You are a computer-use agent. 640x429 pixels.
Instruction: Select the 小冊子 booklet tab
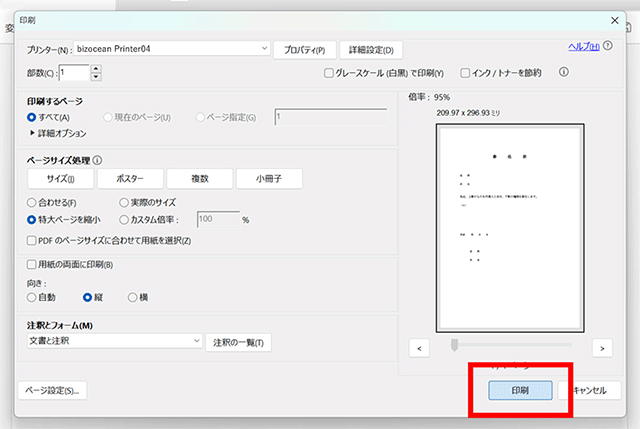point(269,179)
